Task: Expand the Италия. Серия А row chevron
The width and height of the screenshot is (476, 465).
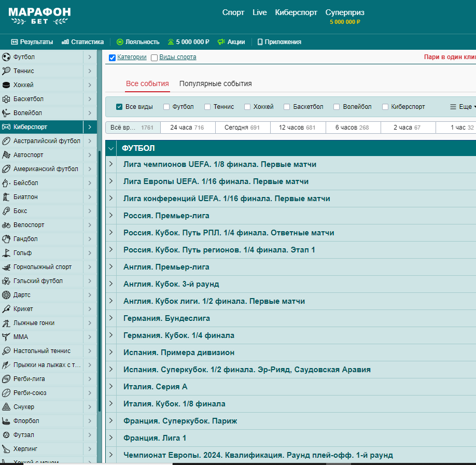Action: click(111, 386)
